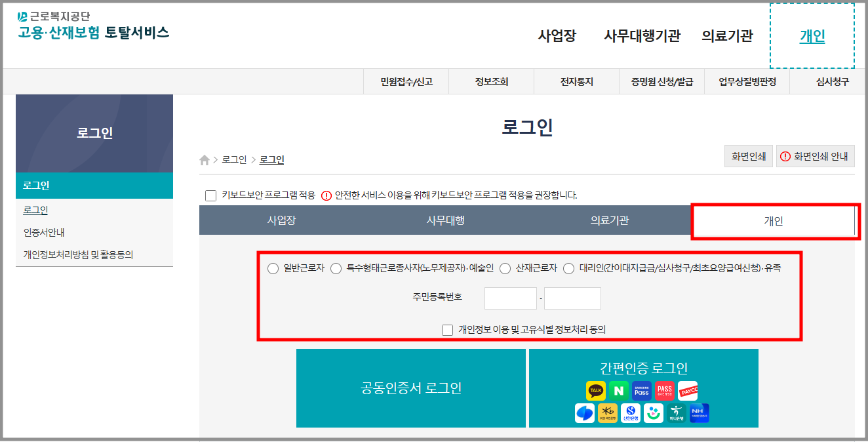Screen dimensions: 868x442
Task: Click the blue Toss authentication icon
Action: pyautogui.click(x=585, y=413)
